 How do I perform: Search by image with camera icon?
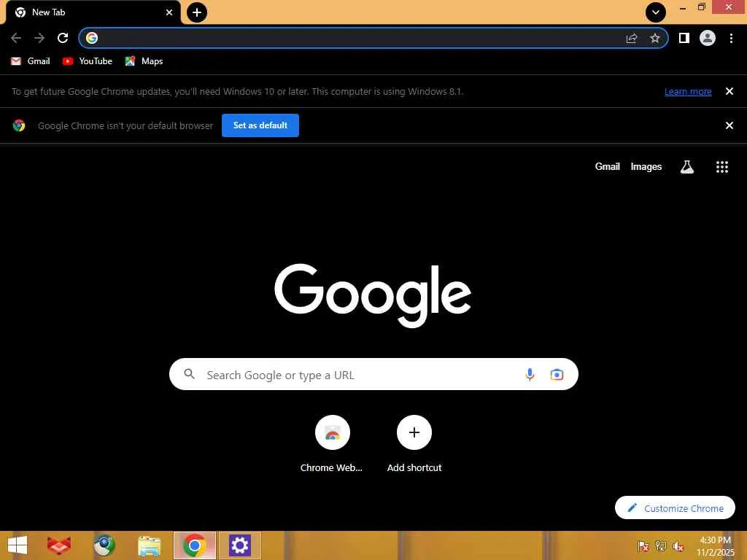point(557,375)
